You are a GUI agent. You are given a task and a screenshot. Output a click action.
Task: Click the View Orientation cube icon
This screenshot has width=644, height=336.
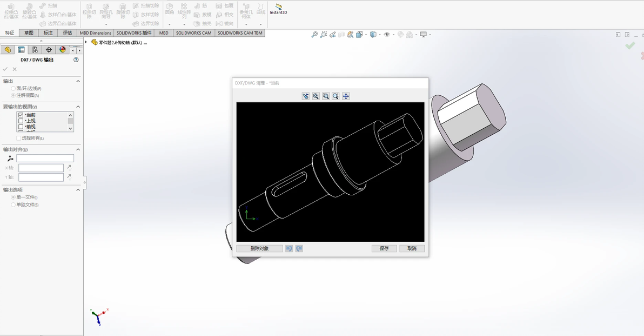point(359,35)
